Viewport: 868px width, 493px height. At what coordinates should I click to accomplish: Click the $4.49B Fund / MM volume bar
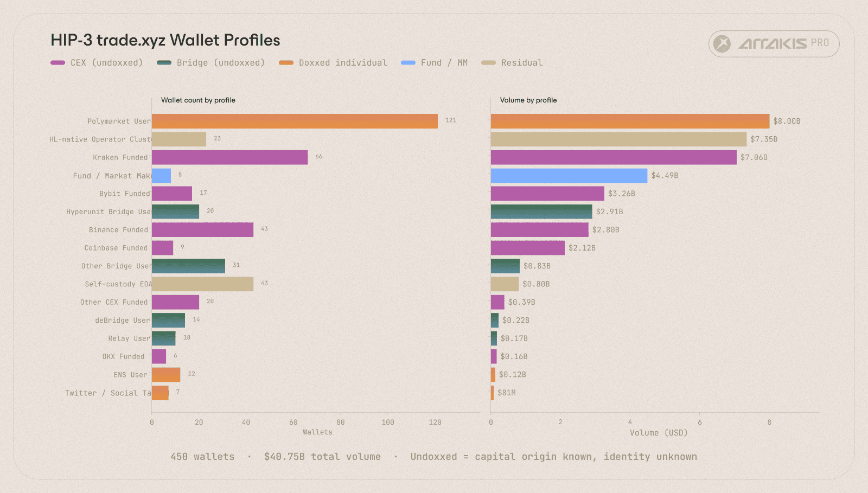click(x=569, y=176)
